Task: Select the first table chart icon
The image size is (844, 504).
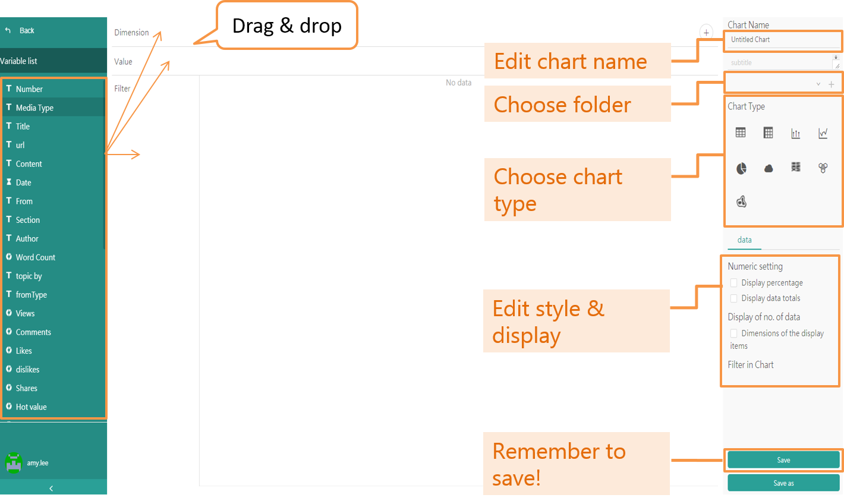Action: click(741, 133)
